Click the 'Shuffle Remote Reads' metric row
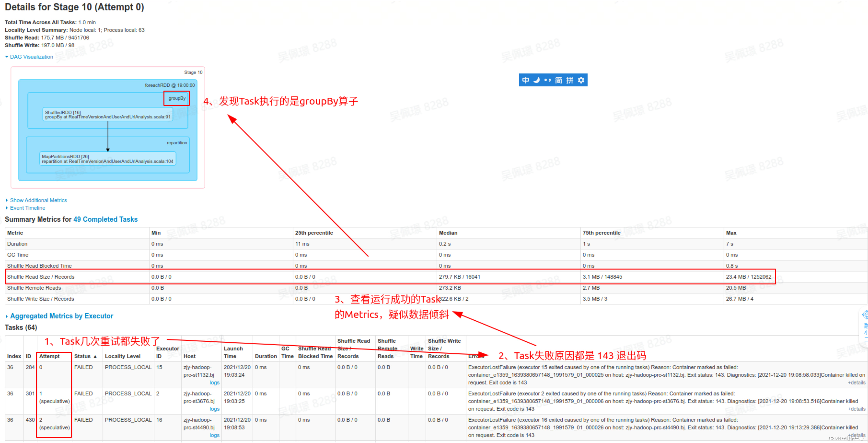This screenshot has height=443, width=868. pyautogui.click(x=436, y=288)
